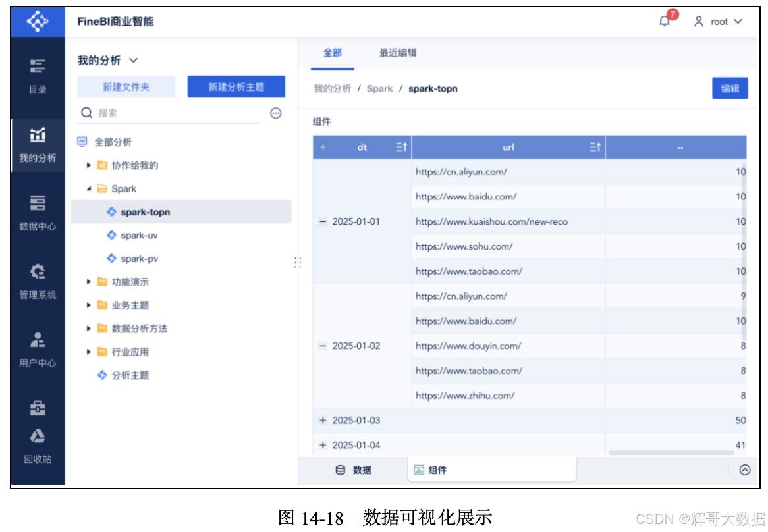Open 用户中心 user center sidebar icon
This screenshot has height=532, width=768.
click(38, 339)
